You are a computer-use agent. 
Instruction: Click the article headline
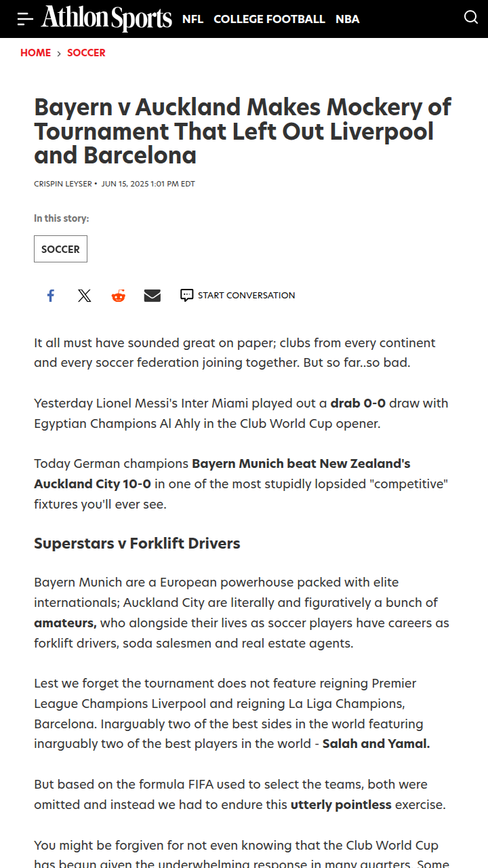pos(243,132)
